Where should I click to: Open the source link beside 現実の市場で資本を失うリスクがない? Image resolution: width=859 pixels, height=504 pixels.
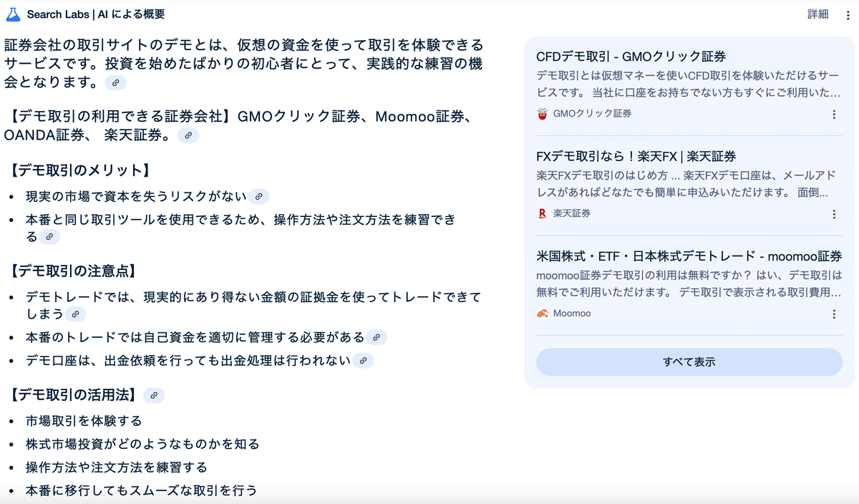pos(260,196)
